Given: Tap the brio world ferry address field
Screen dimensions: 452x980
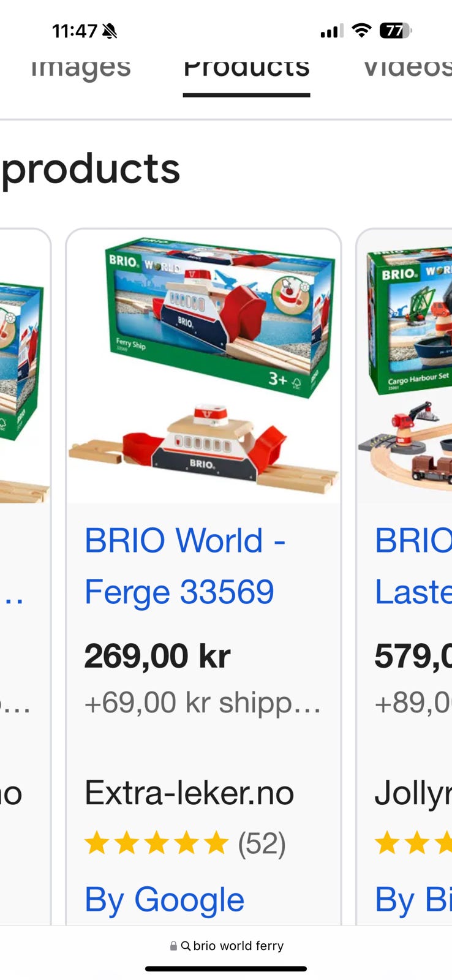Looking at the screenshot, I should [x=226, y=946].
